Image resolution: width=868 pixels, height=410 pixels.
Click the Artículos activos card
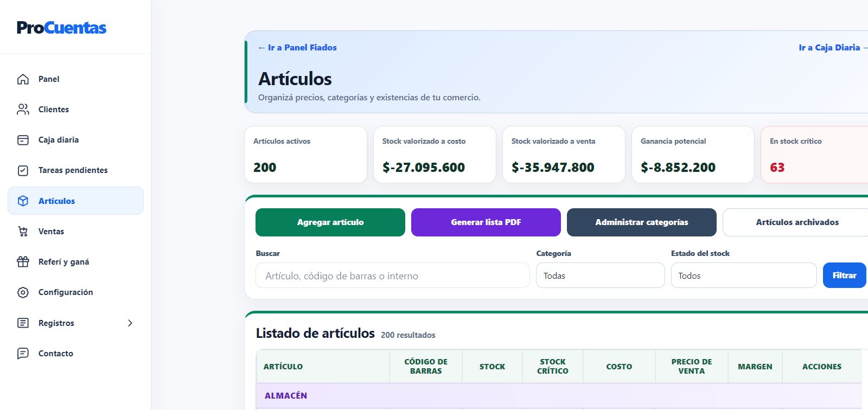pyautogui.click(x=305, y=155)
